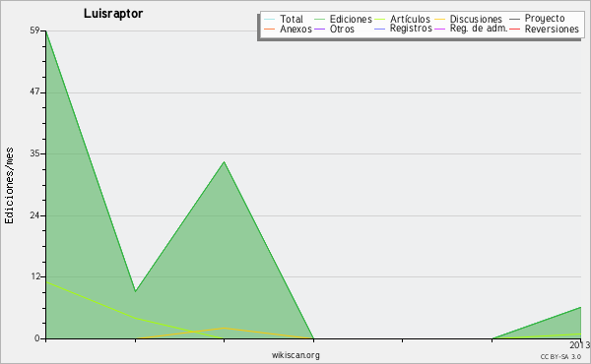The width and height of the screenshot is (591, 364).
Task: Click the red Reversiones color line swatch
Action: (x=514, y=29)
